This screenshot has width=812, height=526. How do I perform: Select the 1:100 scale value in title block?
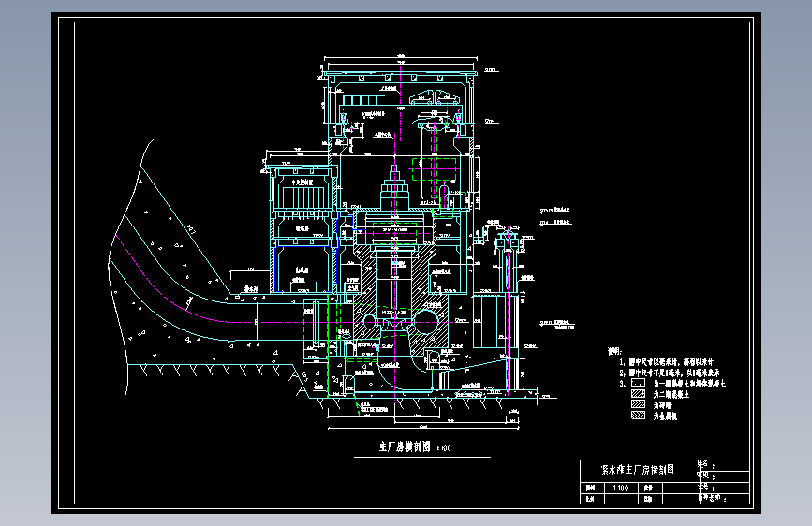tap(620, 488)
